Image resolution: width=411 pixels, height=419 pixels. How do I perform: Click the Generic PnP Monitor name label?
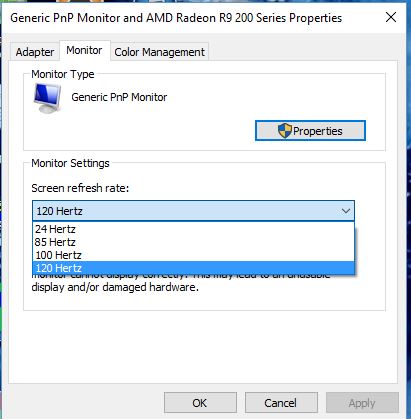119,97
